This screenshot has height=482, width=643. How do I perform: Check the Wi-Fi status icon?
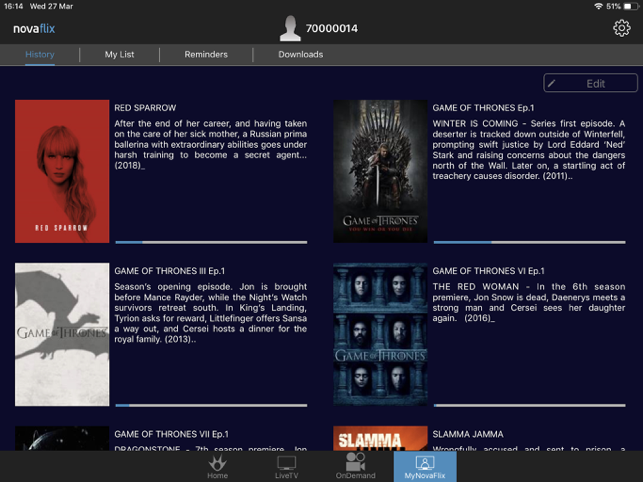(x=598, y=6)
